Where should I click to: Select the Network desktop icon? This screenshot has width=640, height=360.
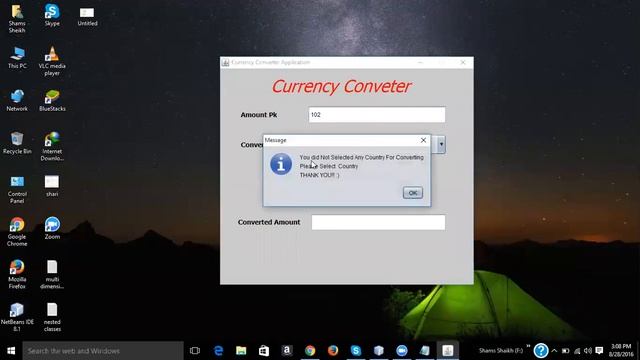coord(17,100)
